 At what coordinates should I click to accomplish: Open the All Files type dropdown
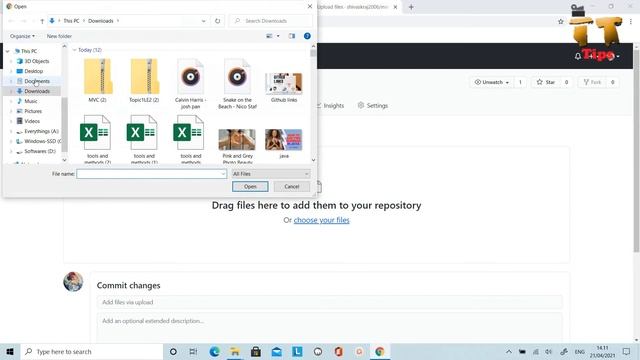(270, 174)
